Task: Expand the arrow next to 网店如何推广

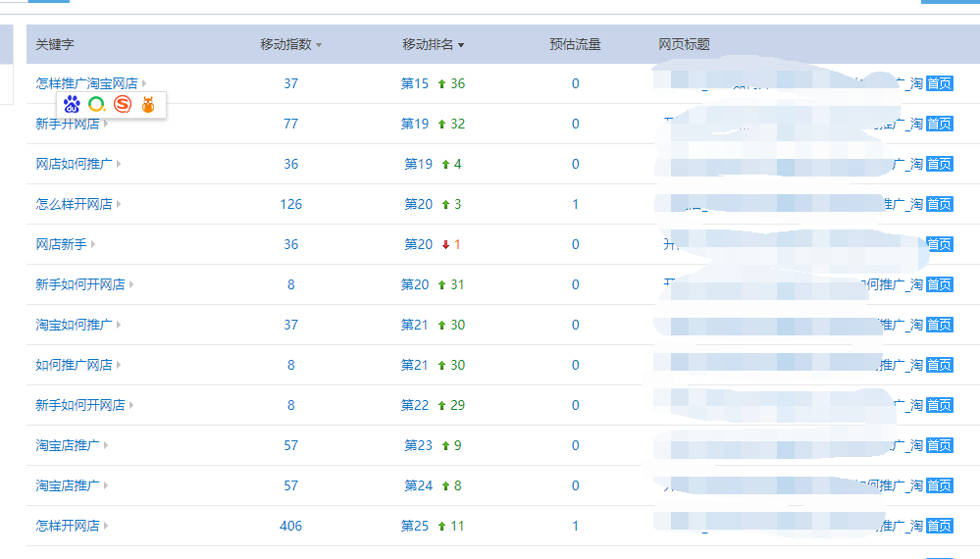Action: coord(119,164)
